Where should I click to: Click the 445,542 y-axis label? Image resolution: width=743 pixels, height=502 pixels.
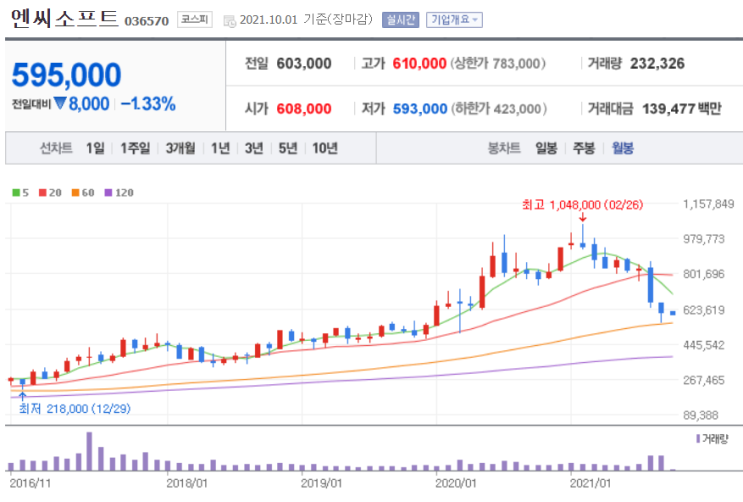[x=704, y=345]
